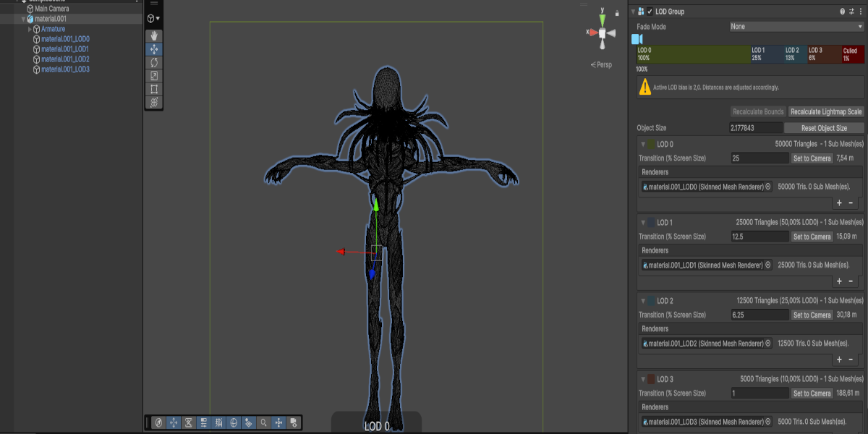The width and height of the screenshot is (868, 434).
Task: Toggle the LOD Group enabled checkbox
Action: (x=650, y=12)
